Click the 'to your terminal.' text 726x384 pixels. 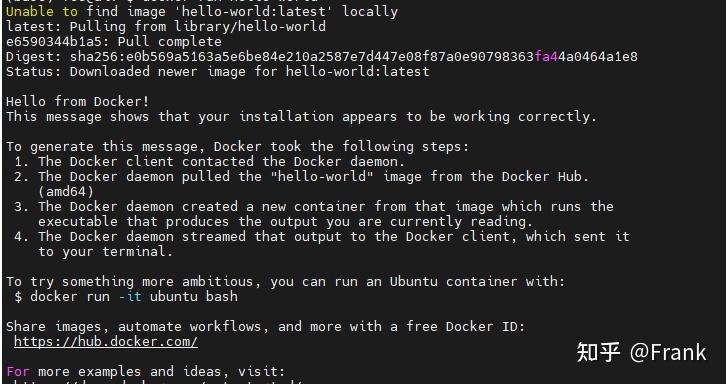pyautogui.click(x=106, y=252)
